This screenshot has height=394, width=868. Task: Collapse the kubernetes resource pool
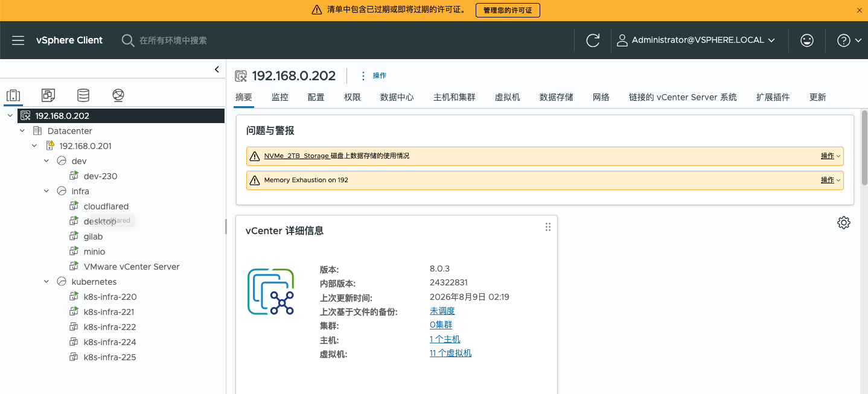(x=46, y=282)
